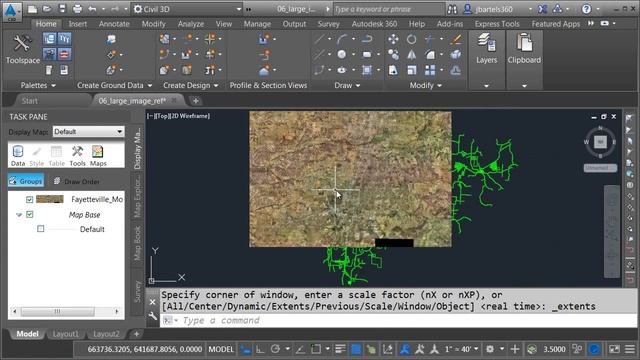640x360 pixels.
Task: Click the Plot printer icon
Action: 77,9
